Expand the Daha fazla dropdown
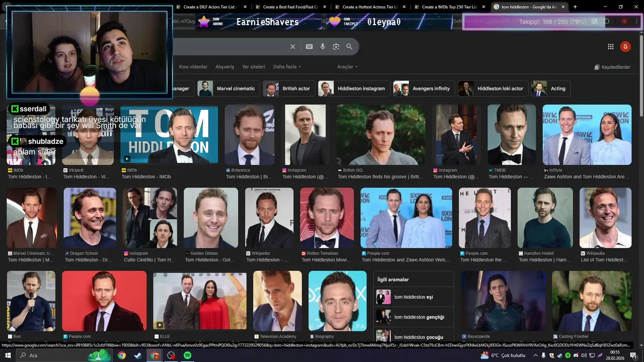This screenshot has width=644, height=362. tap(287, 67)
